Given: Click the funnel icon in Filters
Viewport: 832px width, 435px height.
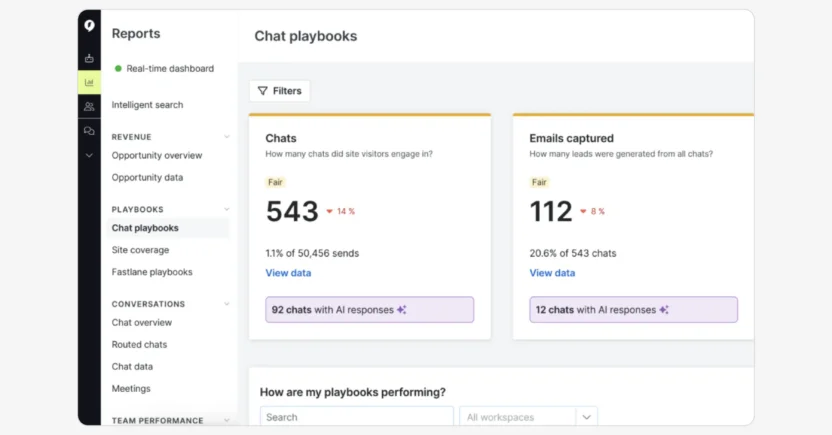Looking at the screenshot, I should pos(262,91).
